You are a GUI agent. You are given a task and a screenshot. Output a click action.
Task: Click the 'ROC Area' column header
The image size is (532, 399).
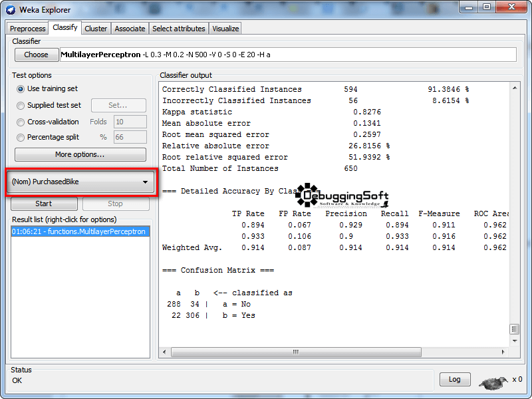[491, 213]
